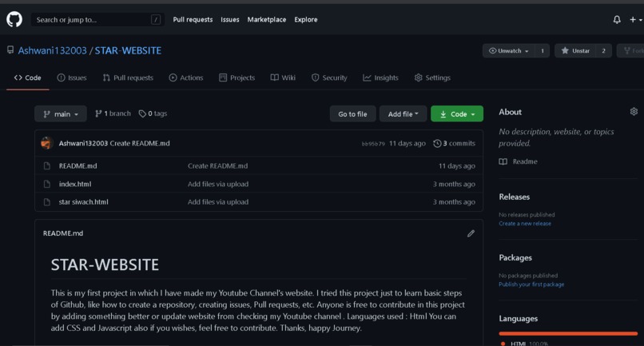Viewport: 644px width, 346px height.
Task: Open commit hash bb95b79
Action: click(373, 144)
